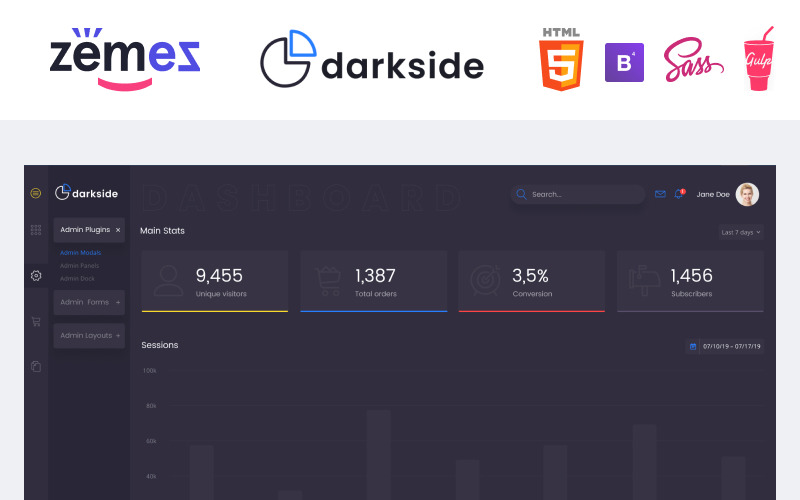The width and height of the screenshot is (800, 500).
Task: Click into the Search input field
Action: tap(585, 194)
